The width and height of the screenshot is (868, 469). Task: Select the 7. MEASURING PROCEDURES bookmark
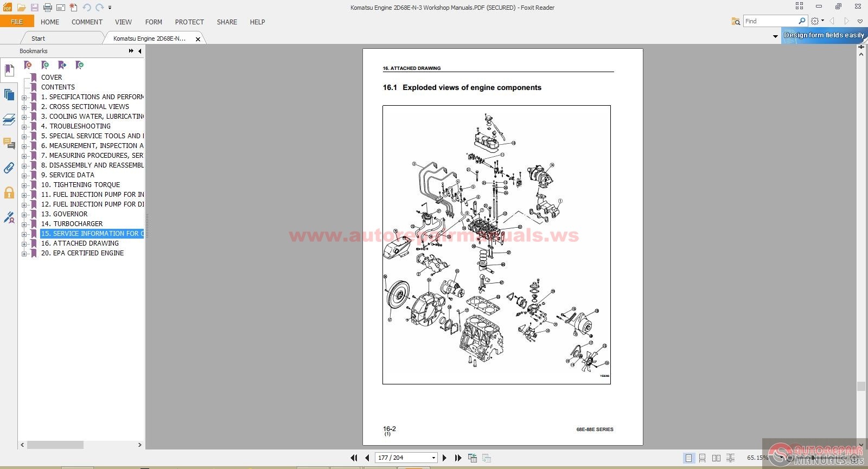click(x=92, y=156)
